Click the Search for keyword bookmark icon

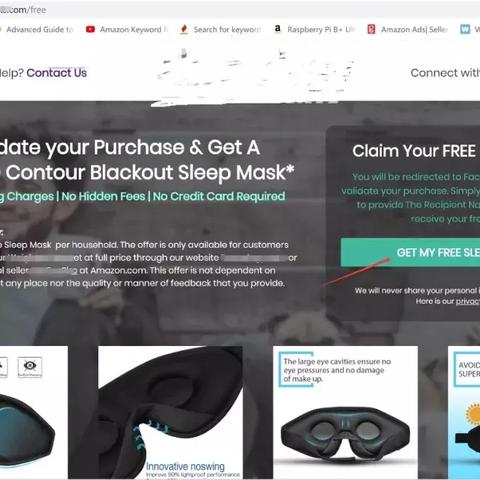[x=184, y=29]
